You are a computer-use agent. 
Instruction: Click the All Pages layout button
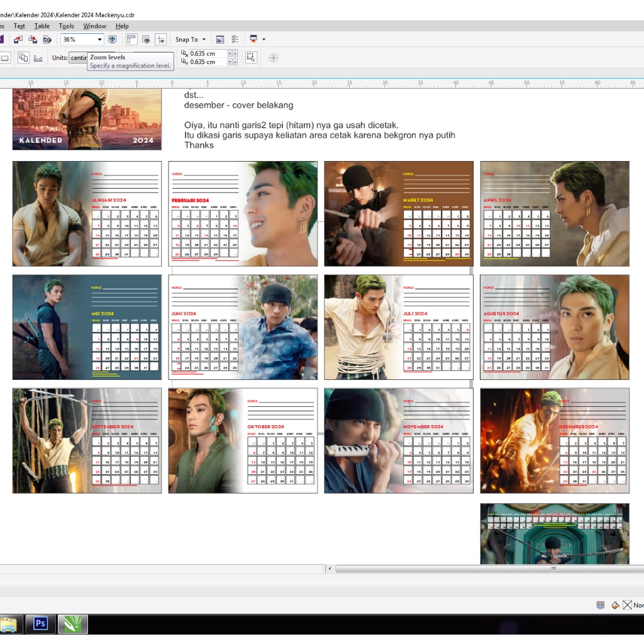click(x=23, y=58)
